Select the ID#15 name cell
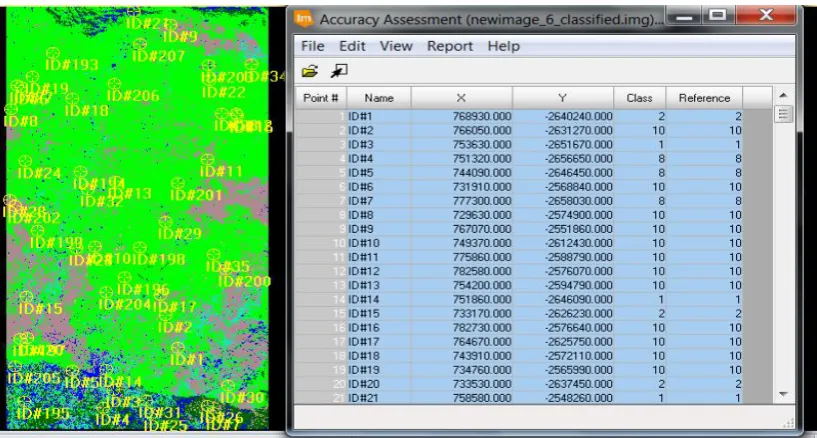This screenshot has width=817, height=438. tap(379, 313)
